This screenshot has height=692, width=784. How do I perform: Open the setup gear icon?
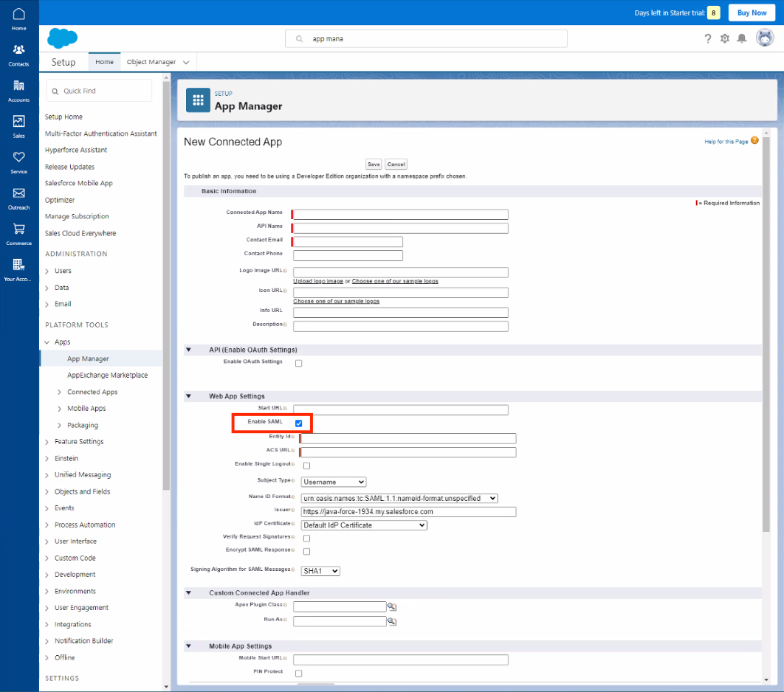[x=724, y=38]
